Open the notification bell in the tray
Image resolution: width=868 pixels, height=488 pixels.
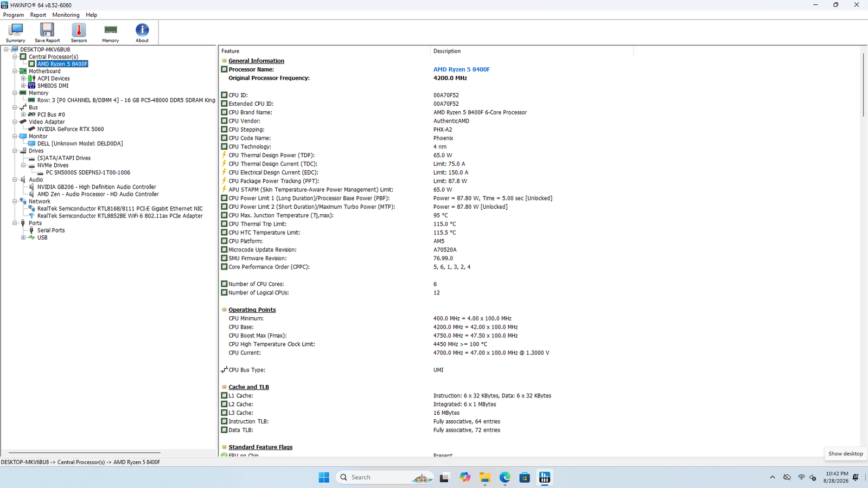856,477
